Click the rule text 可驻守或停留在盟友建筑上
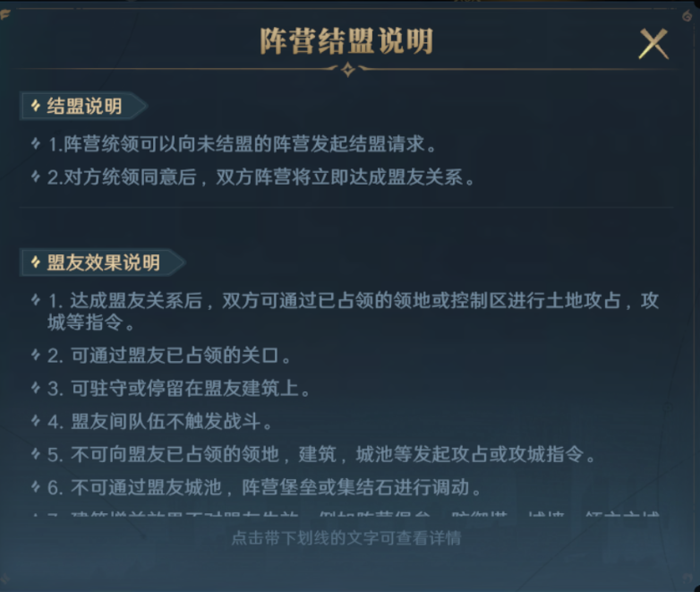This screenshot has width=700, height=592. click(191, 388)
